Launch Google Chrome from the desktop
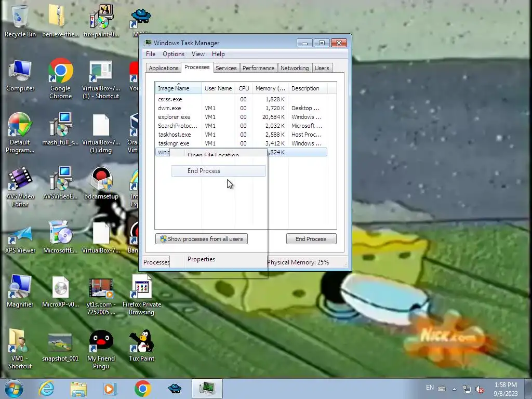Image resolution: width=532 pixels, height=399 pixels. click(x=60, y=79)
